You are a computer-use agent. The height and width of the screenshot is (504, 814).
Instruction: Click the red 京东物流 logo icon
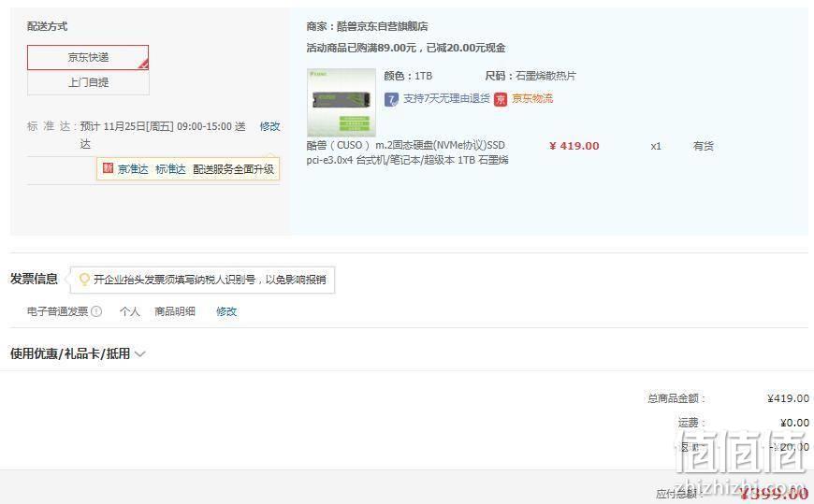click(x=501, y=99)
